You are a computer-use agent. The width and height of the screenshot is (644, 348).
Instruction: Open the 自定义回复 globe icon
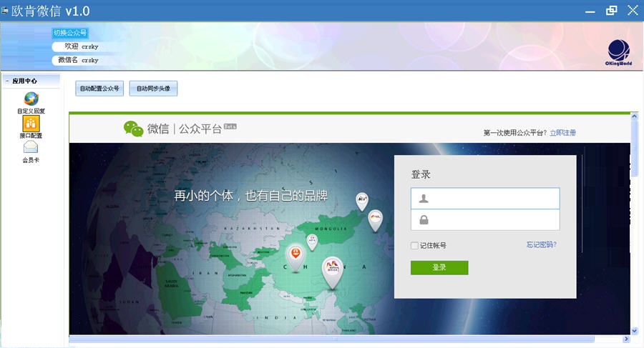31,99
